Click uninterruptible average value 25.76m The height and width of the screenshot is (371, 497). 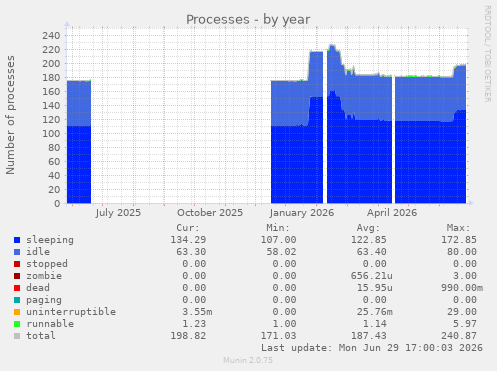point(375,312)
